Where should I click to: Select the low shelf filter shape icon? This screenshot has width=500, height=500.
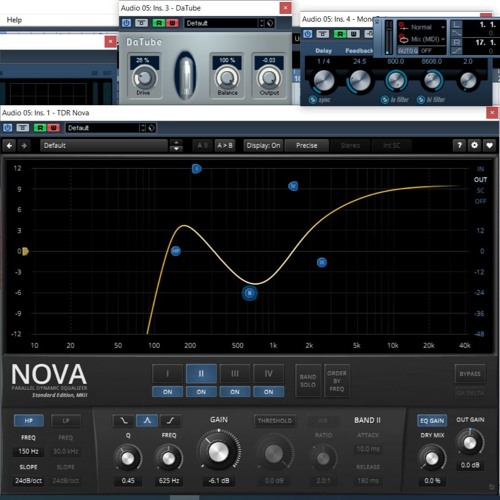tap(123, 421)
